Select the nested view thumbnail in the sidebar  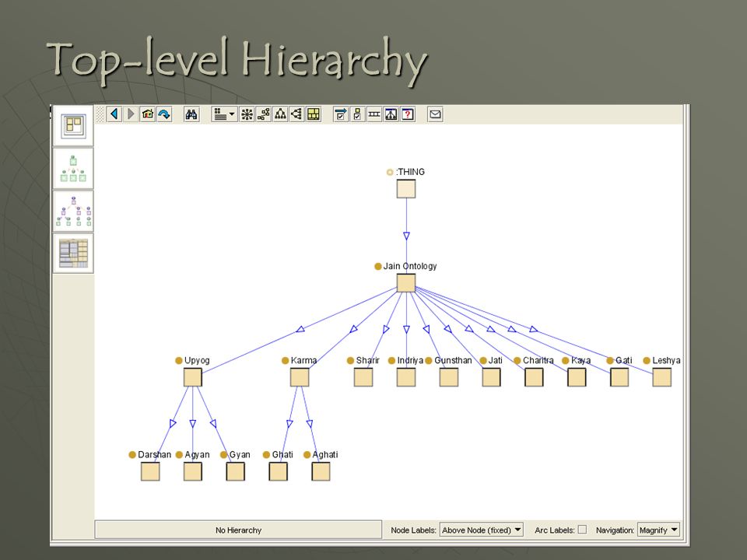pos(73,126)
